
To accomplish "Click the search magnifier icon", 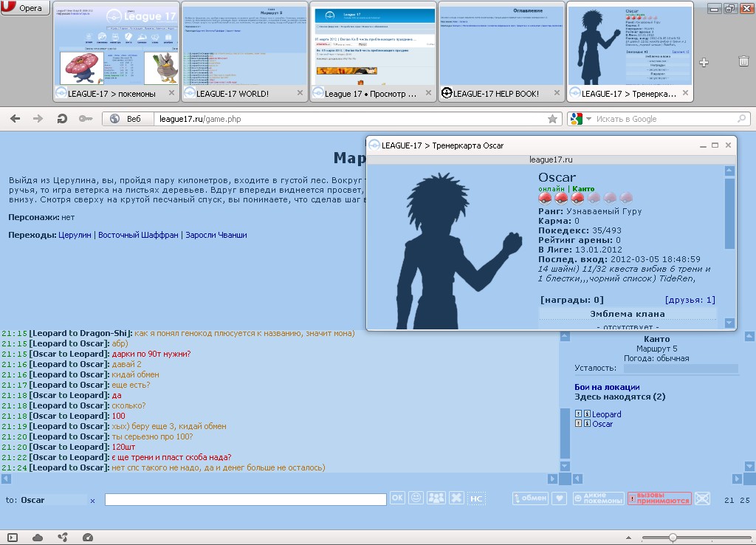I will 742,119.
